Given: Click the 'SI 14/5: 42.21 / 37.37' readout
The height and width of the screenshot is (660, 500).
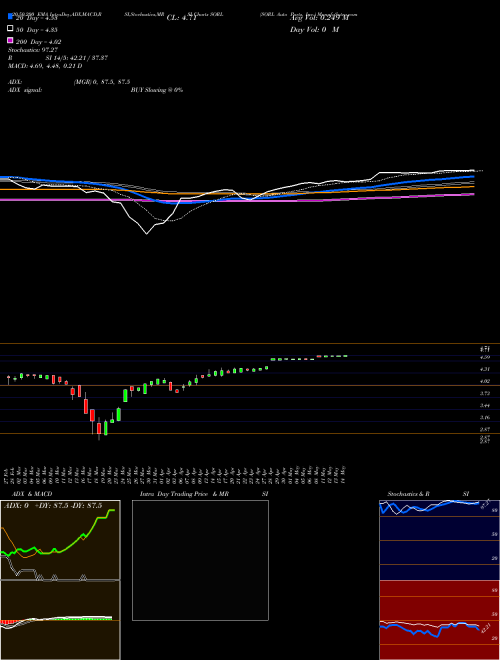Looking at the screenshot, I should click(x=77, y=58).
